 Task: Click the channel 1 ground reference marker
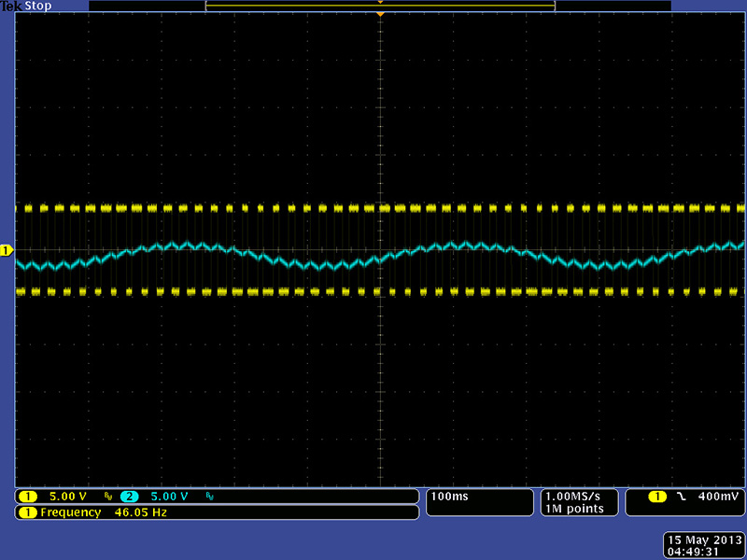pos(6,250)
